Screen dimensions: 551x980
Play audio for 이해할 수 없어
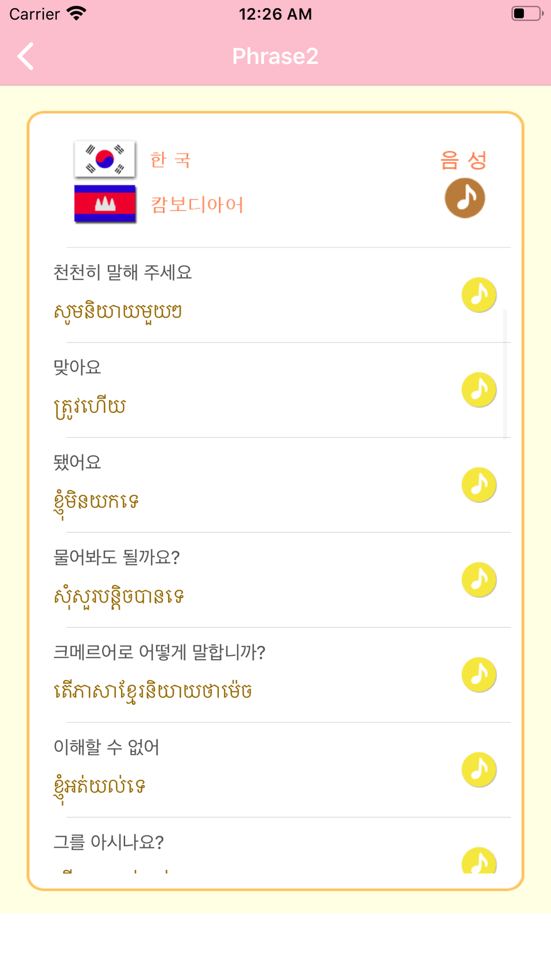(479, 769)
